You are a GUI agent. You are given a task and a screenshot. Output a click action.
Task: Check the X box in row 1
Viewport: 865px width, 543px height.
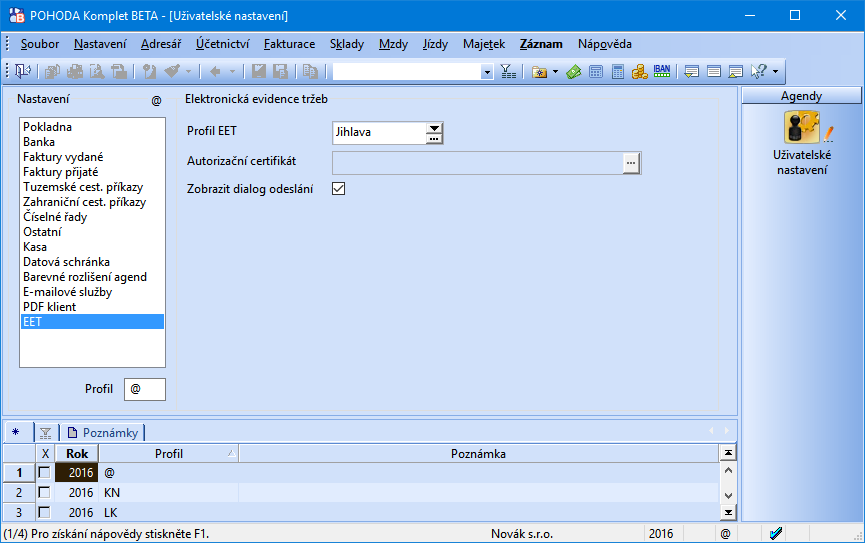point(45,472)
